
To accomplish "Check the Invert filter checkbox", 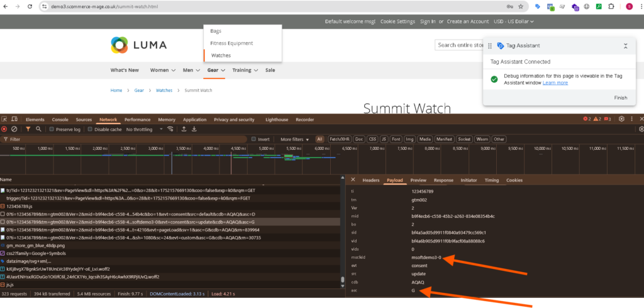I will click(x=253, y=139).
